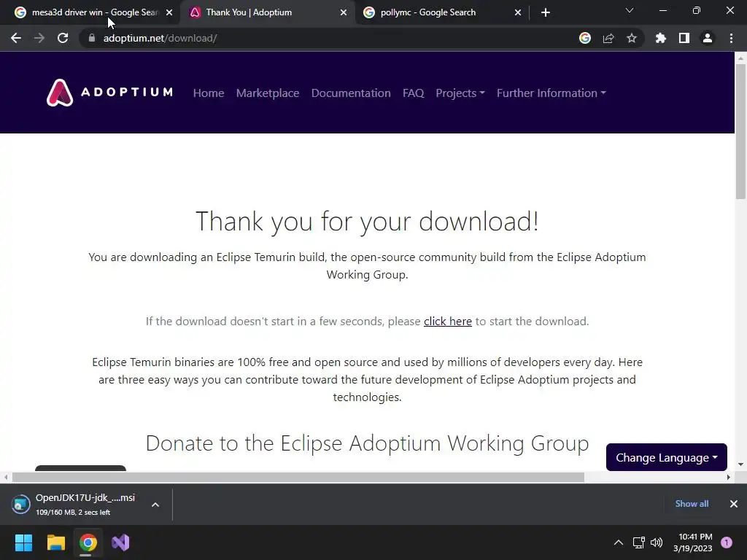Viewport: 747px width, 560px height.
Task: Open the FAQ nav link
Action: click(413, 93)
